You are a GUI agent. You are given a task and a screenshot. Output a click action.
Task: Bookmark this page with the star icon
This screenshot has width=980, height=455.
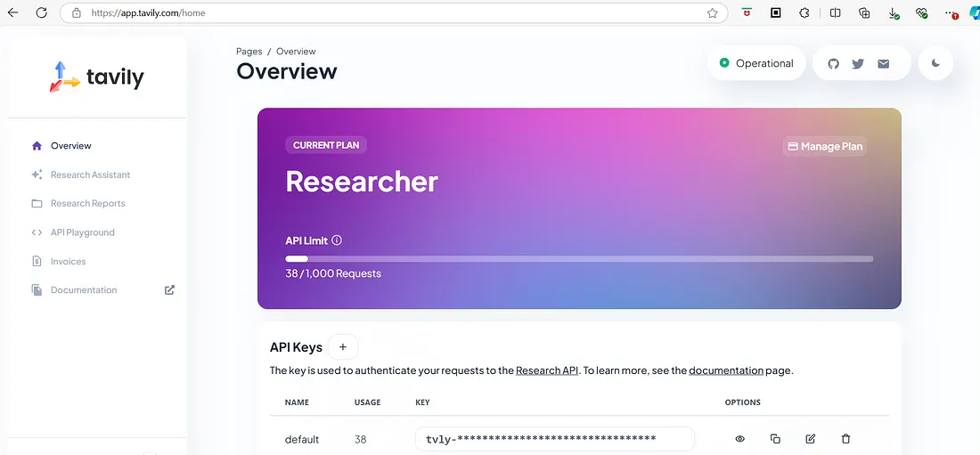tap(712, 13)
